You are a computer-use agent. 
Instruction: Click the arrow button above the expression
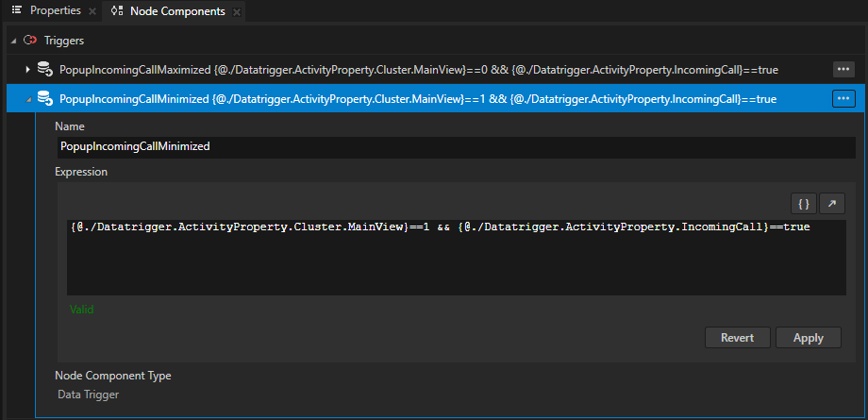832,203
